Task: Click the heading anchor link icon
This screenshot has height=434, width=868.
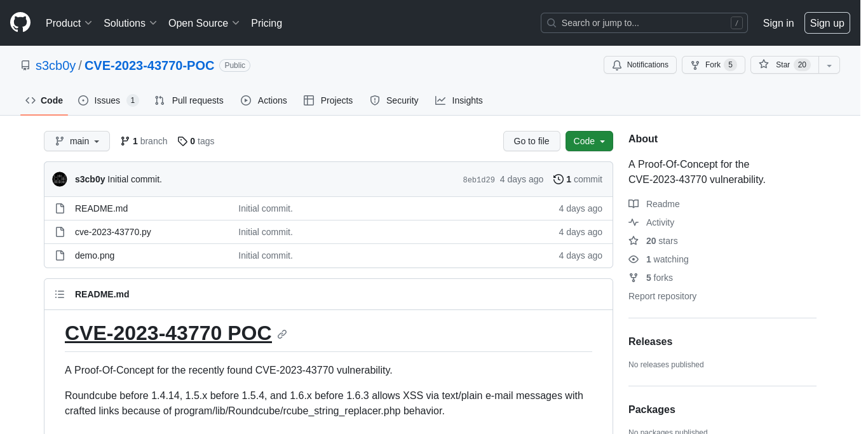Action: click(x=282, y=334)
